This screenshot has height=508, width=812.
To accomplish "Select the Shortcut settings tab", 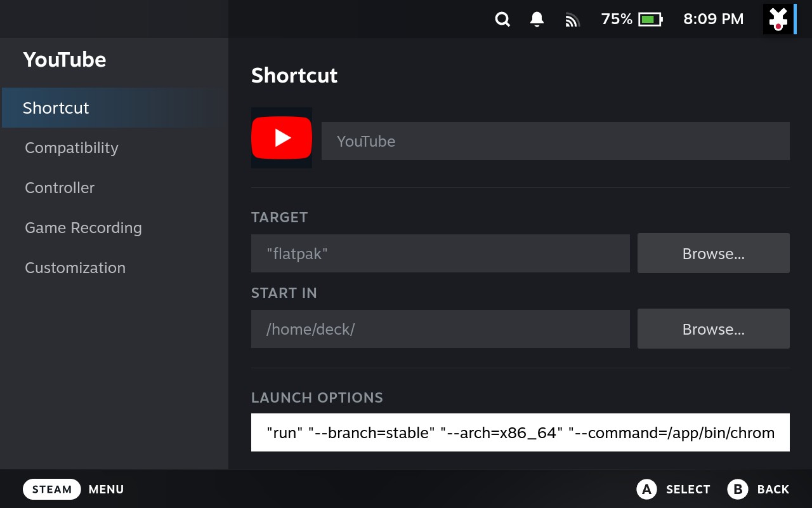I will pyautogui.click(x=114, y=108).
